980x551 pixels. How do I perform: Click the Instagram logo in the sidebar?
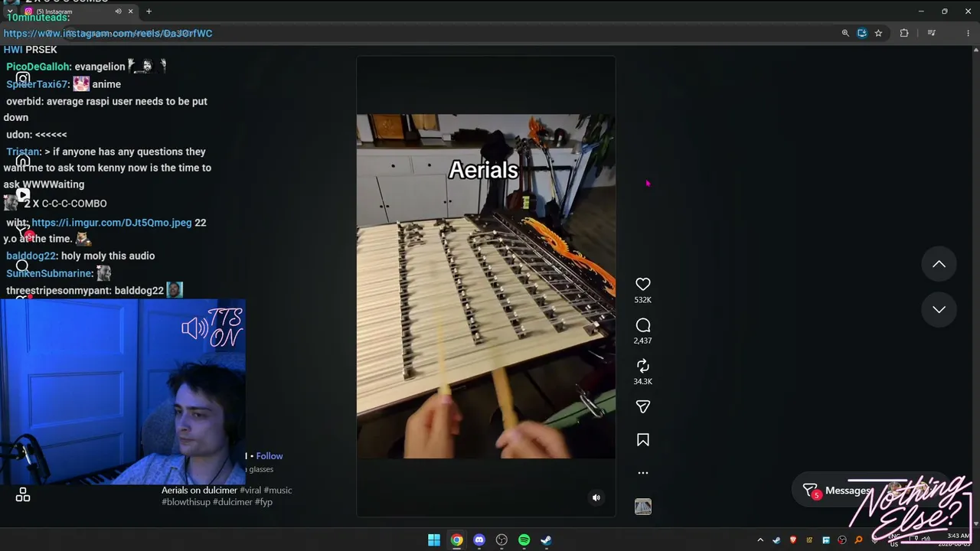(x=23, y=78)
